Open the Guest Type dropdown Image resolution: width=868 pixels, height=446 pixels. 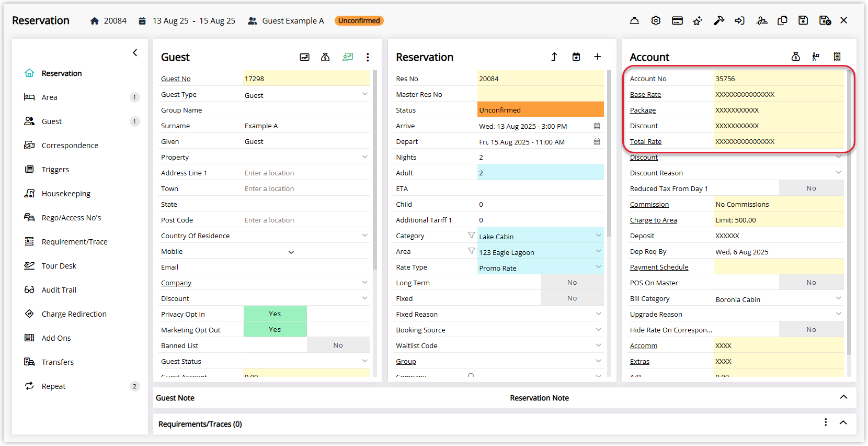point(364,94)
